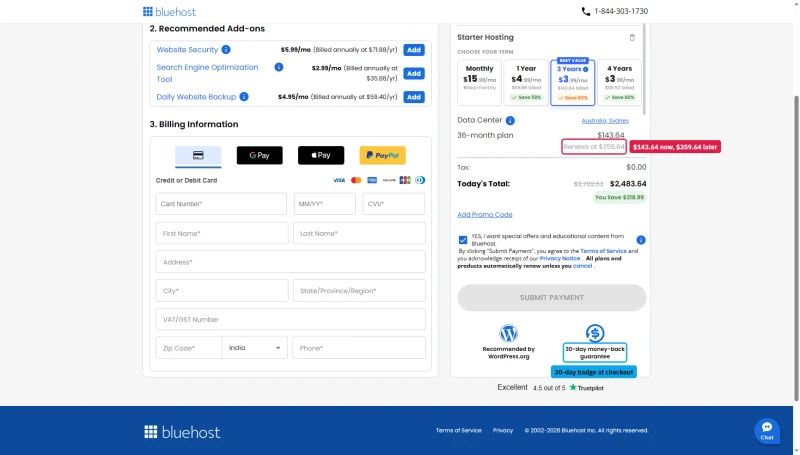Screen dimensions: 800x455
Task: Focus the First Name field
Action: 222,233
